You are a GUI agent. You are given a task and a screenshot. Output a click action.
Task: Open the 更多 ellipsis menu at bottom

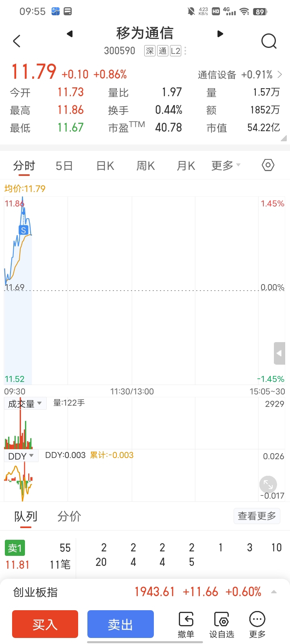[257, 625]
